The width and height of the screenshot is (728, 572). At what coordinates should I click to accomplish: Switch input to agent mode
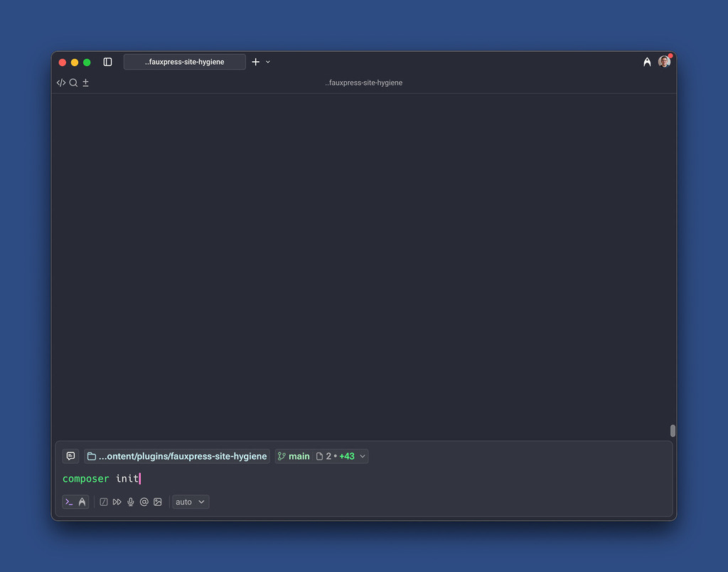click(x=83, y=502)
